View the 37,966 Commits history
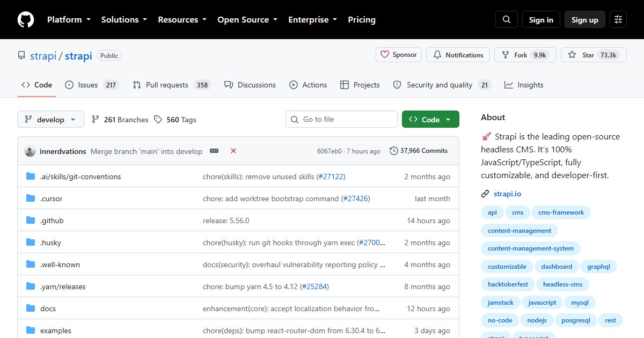 (419, 151)
